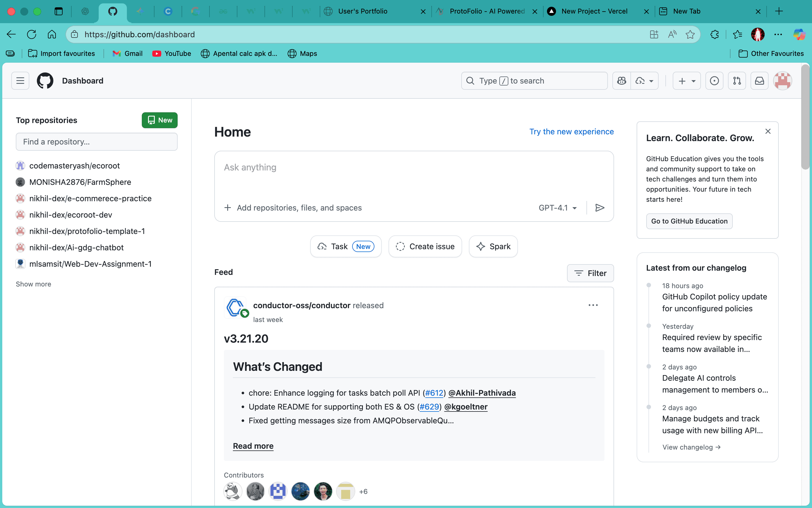Image resolution: width=812 pixels, height=508 pixels.
Task: Click the panda contributor avatar
Action: click(233, 491)
